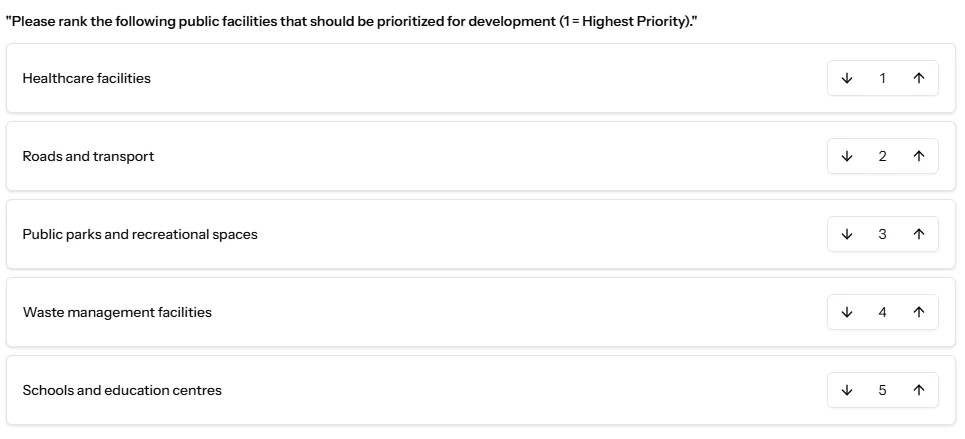Click down arrow for Schools and education centres
Image resolution: width=965 pixels, height=439 pixels.
point(847,390)
